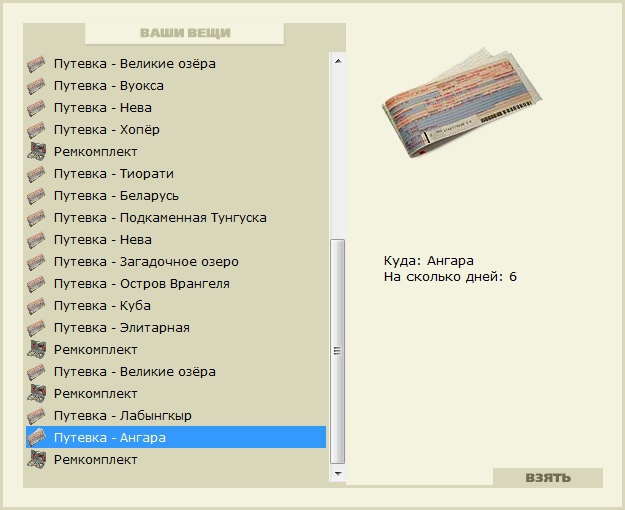Click the large ticket preview image
This screenshot has width=625, height=510.
462,102
